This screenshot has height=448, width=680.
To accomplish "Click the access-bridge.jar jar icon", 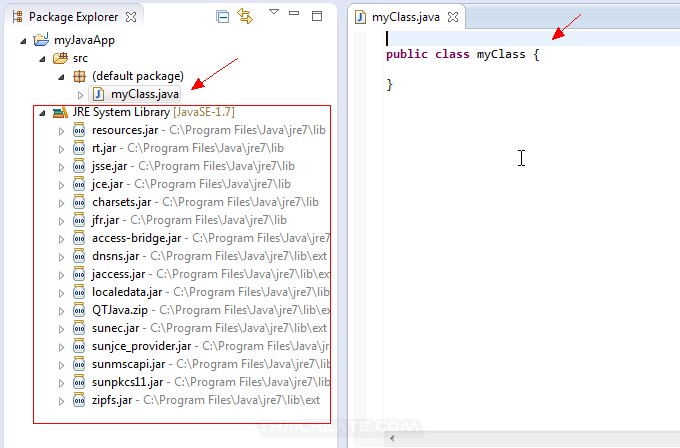I will pyautogui.click(x=79, y=238).
